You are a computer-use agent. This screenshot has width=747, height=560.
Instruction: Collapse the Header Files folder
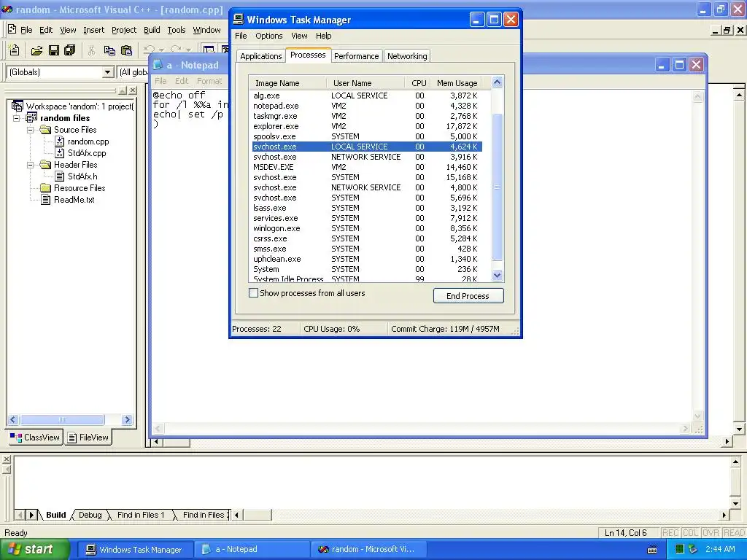tap(31, 165)
